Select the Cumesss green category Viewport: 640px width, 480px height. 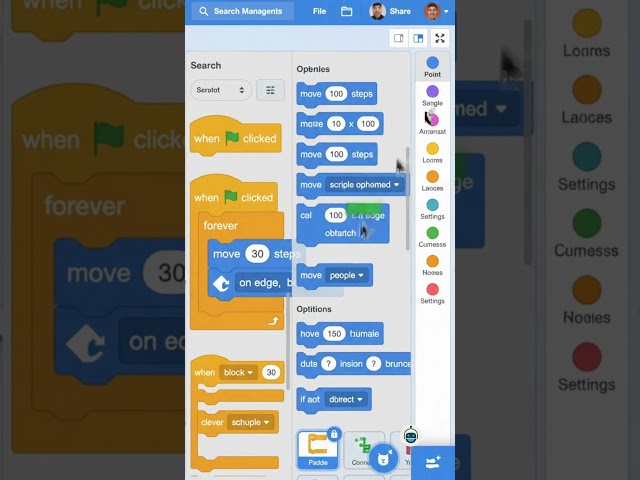coord(432,233)
